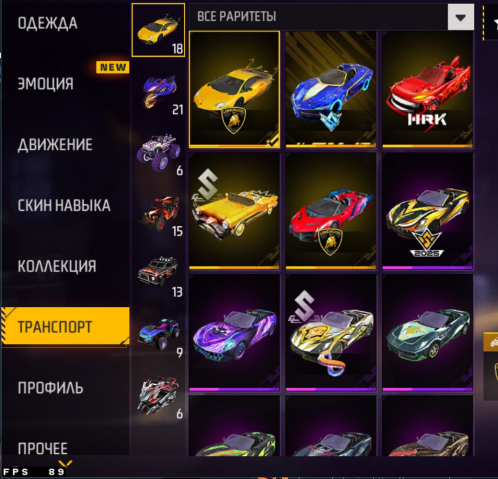498x479 pixels.
Task: Pick the red-blue Lamborghini roadster skin
Action: pos(331,211)
